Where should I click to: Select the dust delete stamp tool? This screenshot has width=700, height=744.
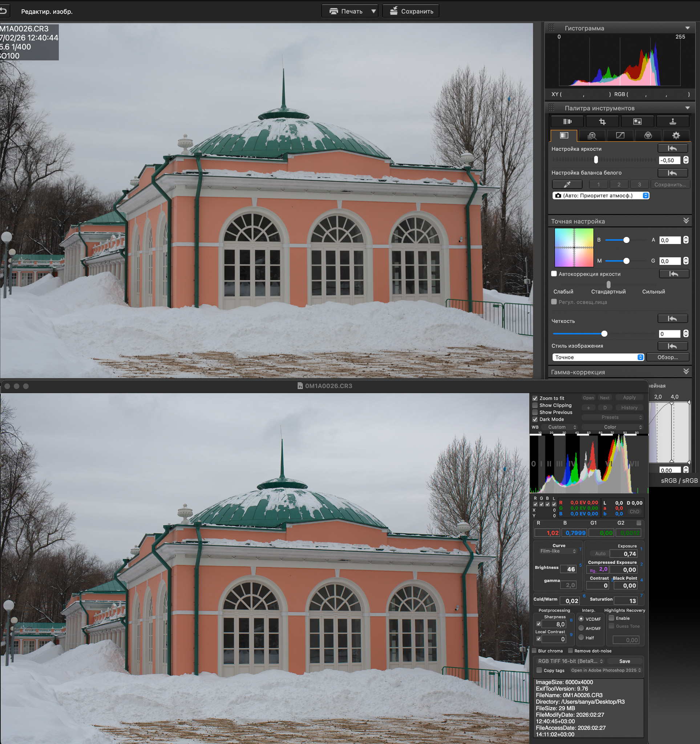[672, 122]
